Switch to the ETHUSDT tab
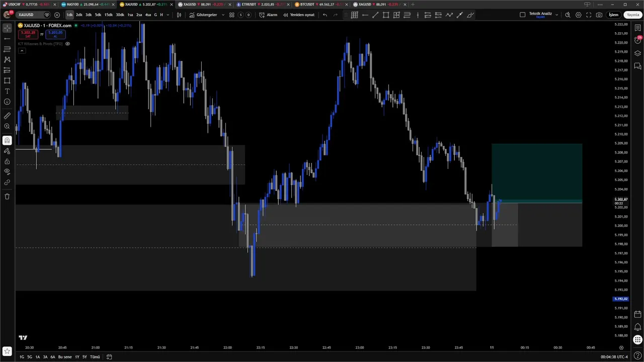 click(262, 5)
